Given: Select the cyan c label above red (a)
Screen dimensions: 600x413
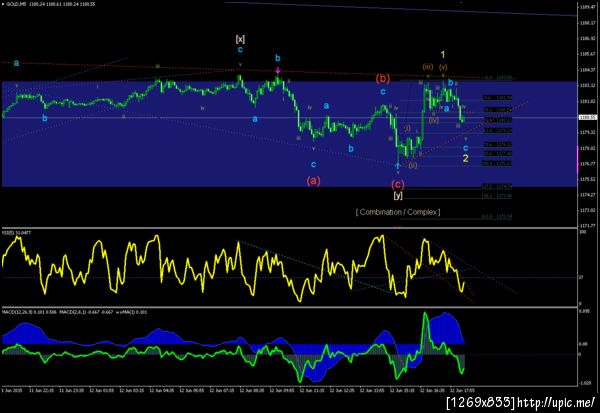Looking at the screenshot, I should click(x=313, y=165).
